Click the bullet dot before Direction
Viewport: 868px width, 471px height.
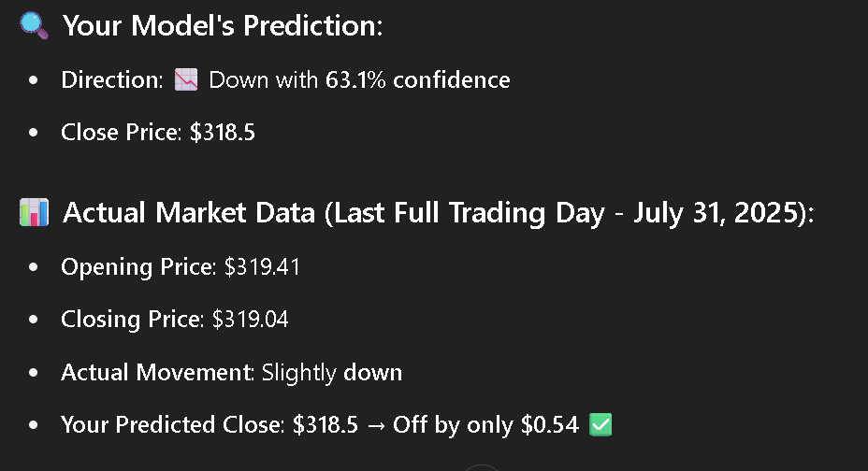(x=34, y=80)
